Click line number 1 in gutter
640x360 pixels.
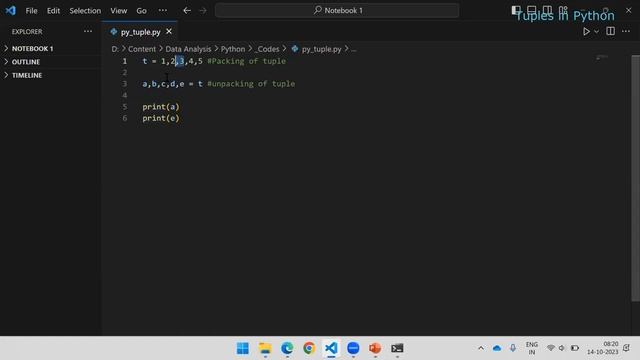(x=124, y=61)
